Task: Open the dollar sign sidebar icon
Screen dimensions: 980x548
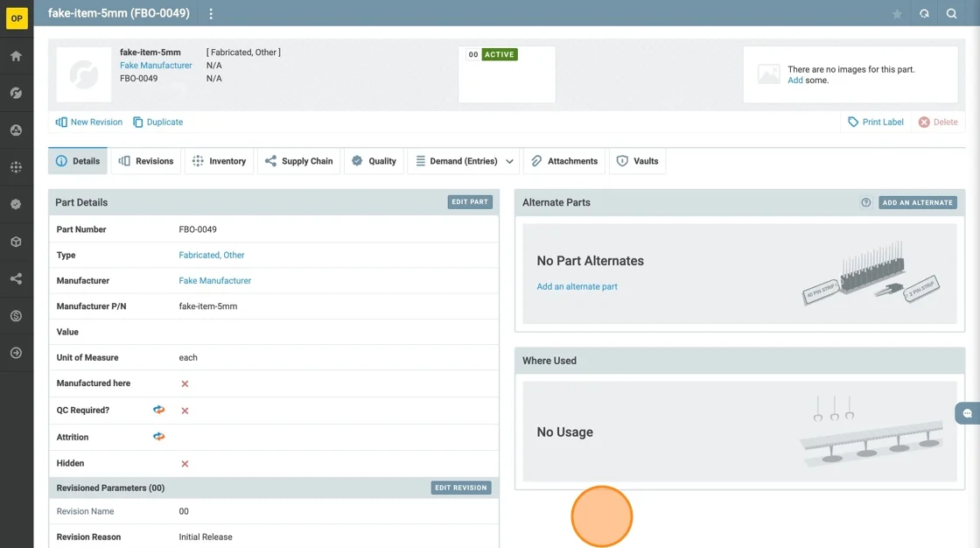Action: pos(16,316)
